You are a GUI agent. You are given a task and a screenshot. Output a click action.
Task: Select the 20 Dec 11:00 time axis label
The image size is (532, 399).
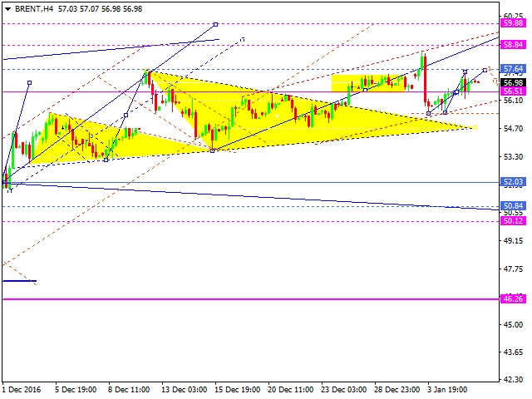[x=291, y=390]
